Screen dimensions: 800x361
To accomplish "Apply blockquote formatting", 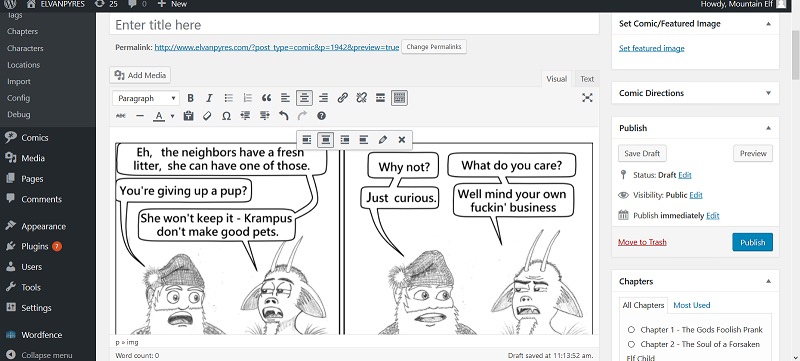I will tap(266, 98).
